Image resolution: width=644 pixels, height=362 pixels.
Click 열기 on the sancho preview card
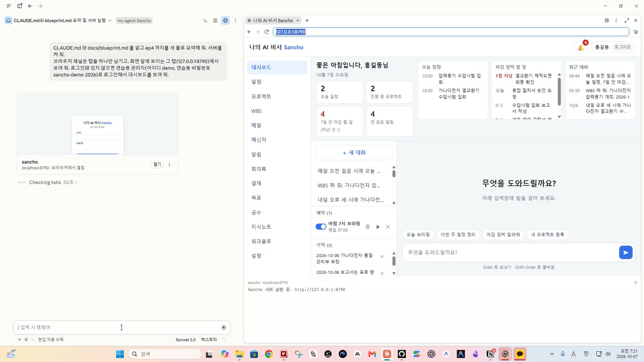[x=157, y=165]
